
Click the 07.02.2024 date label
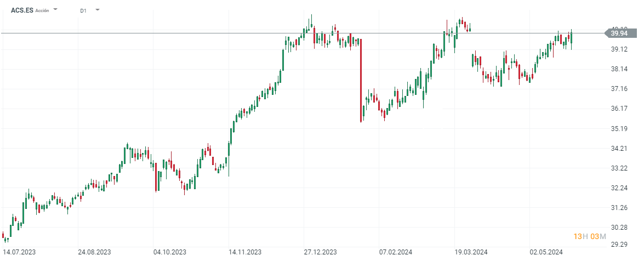click(395, 252)
